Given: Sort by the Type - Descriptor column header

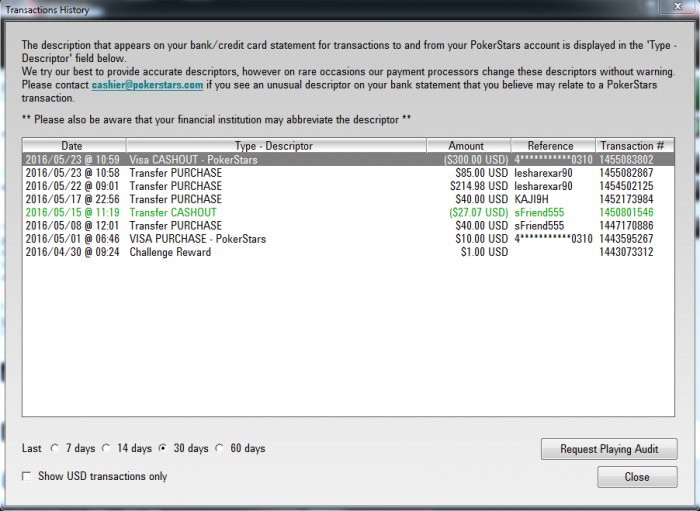Looking at the screenshot, I should [x=276, y=145].
